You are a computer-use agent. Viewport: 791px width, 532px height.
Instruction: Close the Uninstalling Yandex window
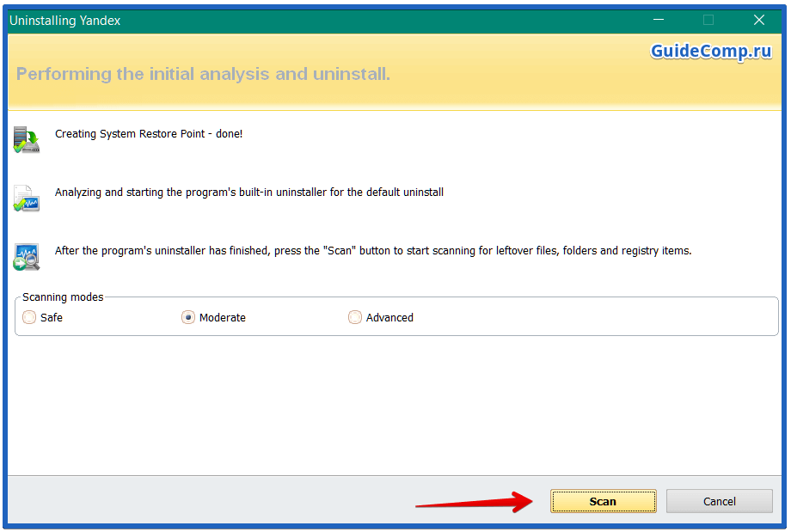click(758, 20)
